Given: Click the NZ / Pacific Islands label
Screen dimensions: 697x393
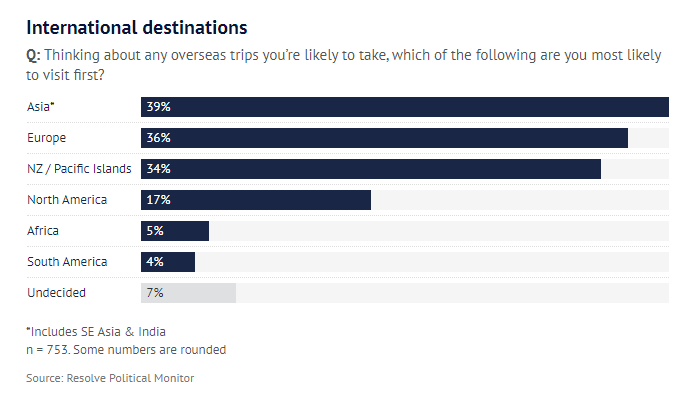Looking at the screenshot, I should tap(79, 169).
